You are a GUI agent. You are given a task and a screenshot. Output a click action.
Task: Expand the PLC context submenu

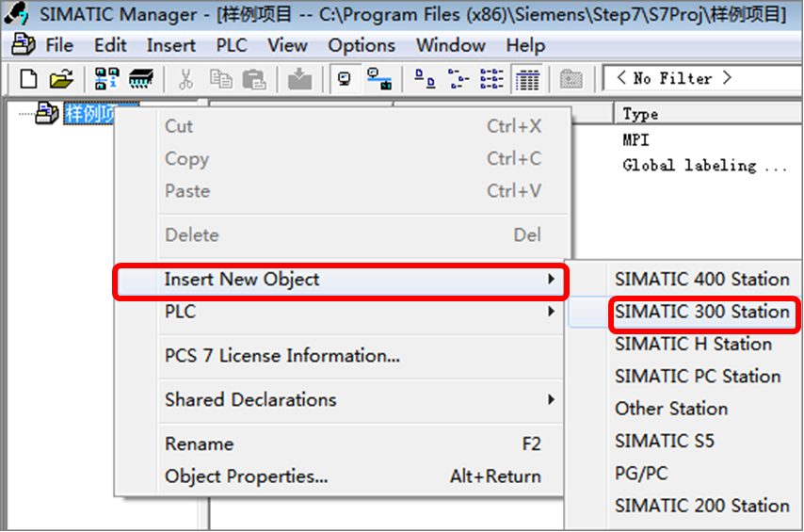coord(341,312)
